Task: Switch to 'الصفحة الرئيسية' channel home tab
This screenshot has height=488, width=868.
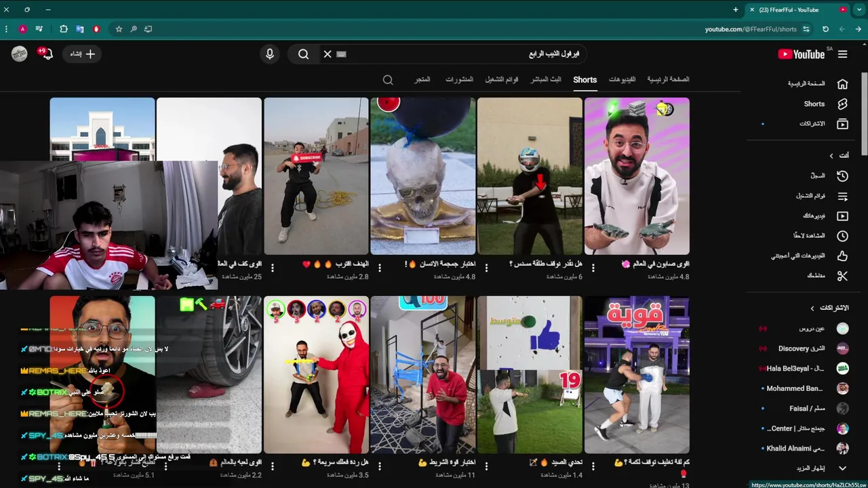Action: 668,80
